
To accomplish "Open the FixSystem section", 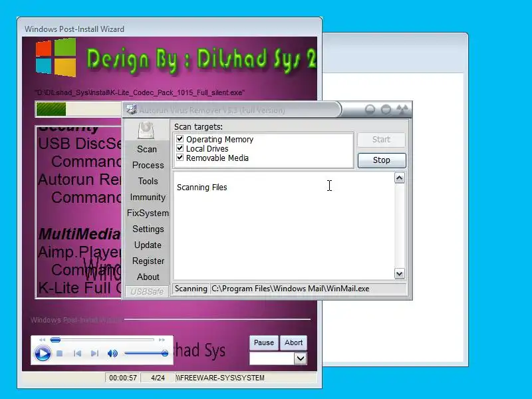I will click(148, 213).
